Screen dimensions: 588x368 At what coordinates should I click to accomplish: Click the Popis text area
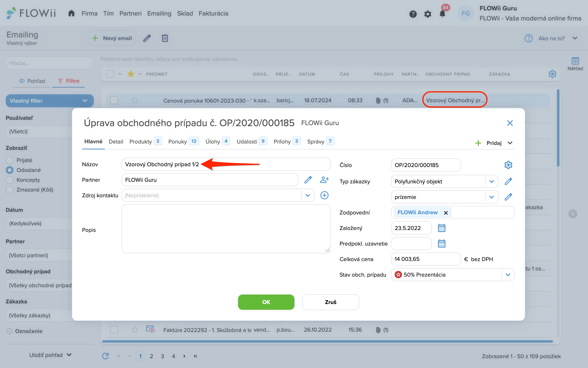[226, 229]
